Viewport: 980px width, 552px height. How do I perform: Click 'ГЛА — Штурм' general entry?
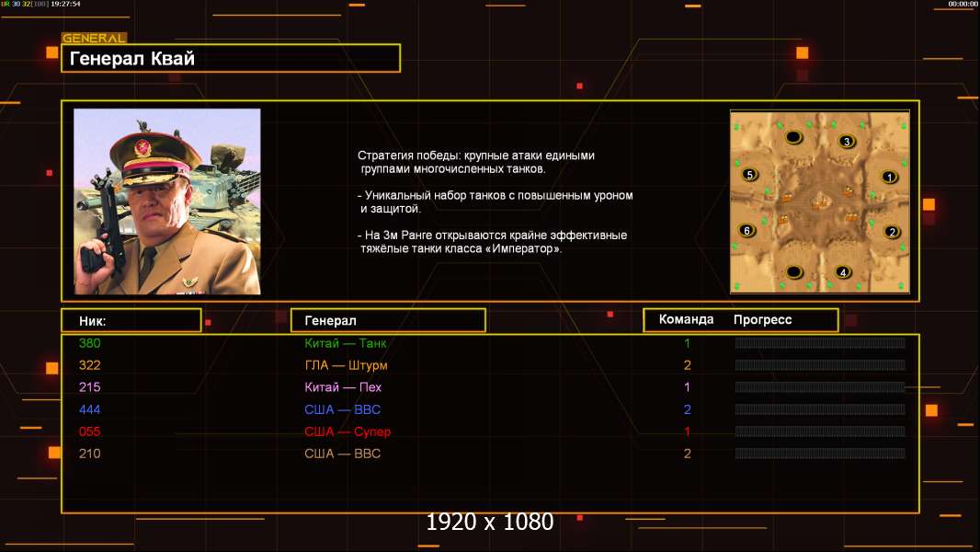click(x=346, y=365)
